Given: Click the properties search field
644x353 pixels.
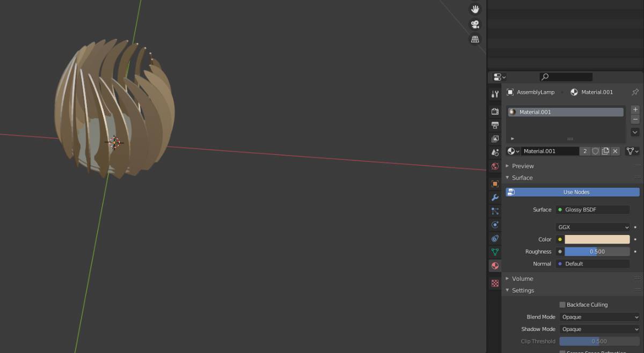Looking at the screenshot, I should 566,77.
